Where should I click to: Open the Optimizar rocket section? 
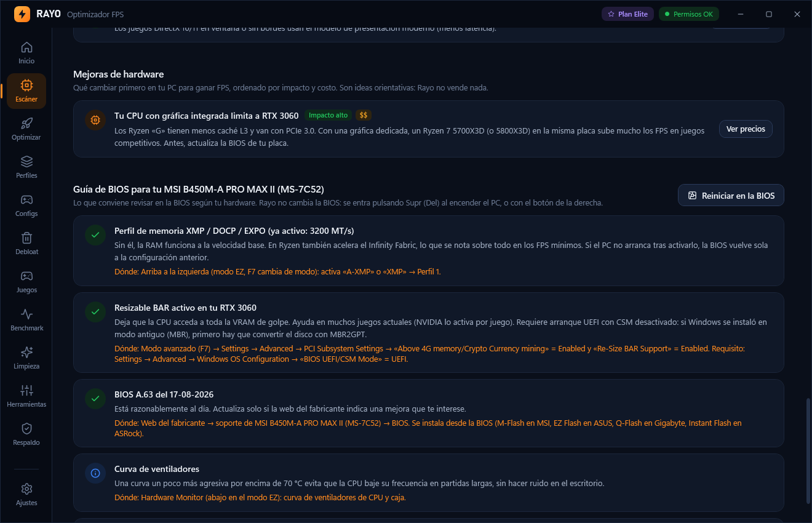(26, 129)
